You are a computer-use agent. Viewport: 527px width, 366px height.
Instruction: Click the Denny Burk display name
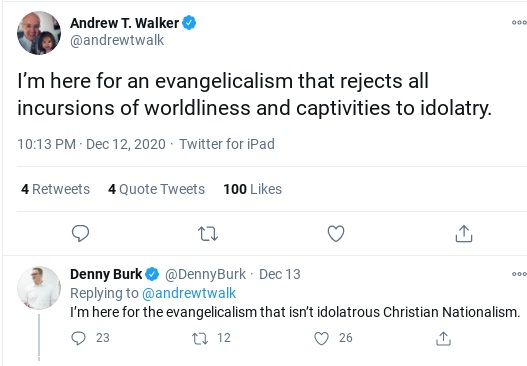(106, 274)
